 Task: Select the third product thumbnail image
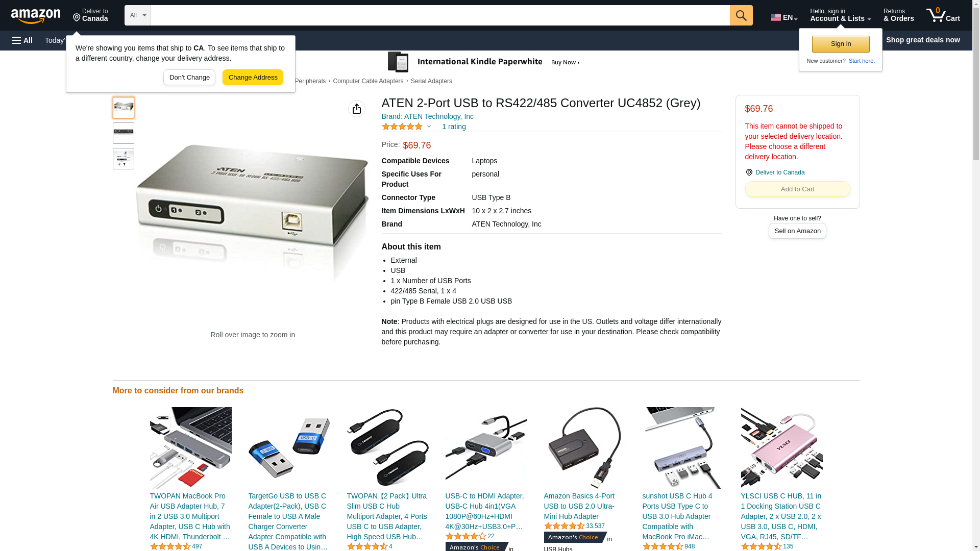124,159
